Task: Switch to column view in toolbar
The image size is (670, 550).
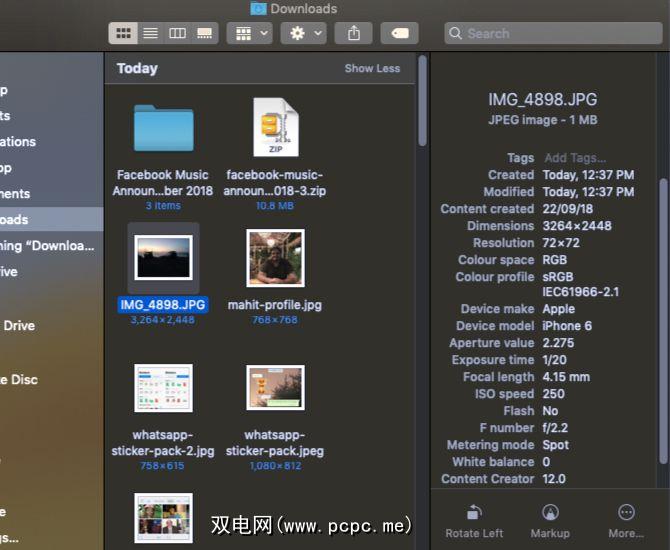Action: coord(177,33)
